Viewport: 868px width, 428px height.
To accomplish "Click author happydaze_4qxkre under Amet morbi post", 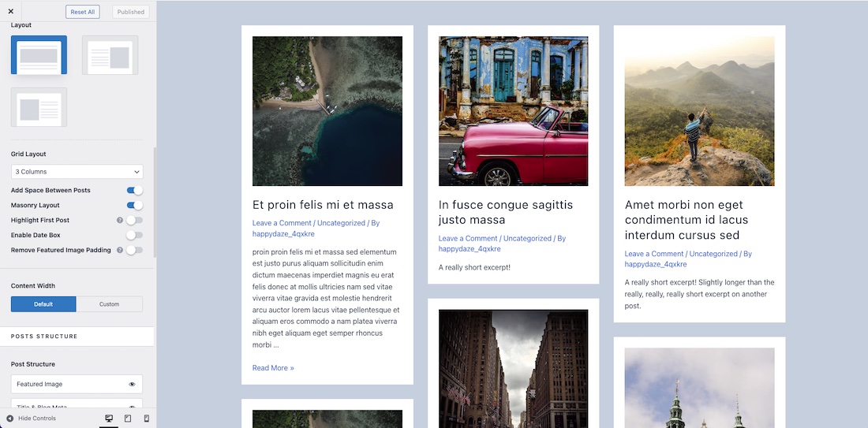I will [x=656, y=264].
